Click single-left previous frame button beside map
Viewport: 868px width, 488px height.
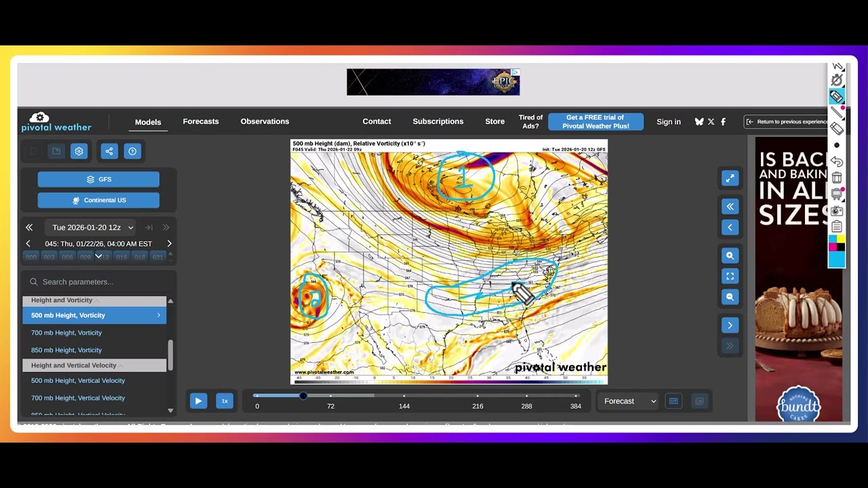click(730, 227)
